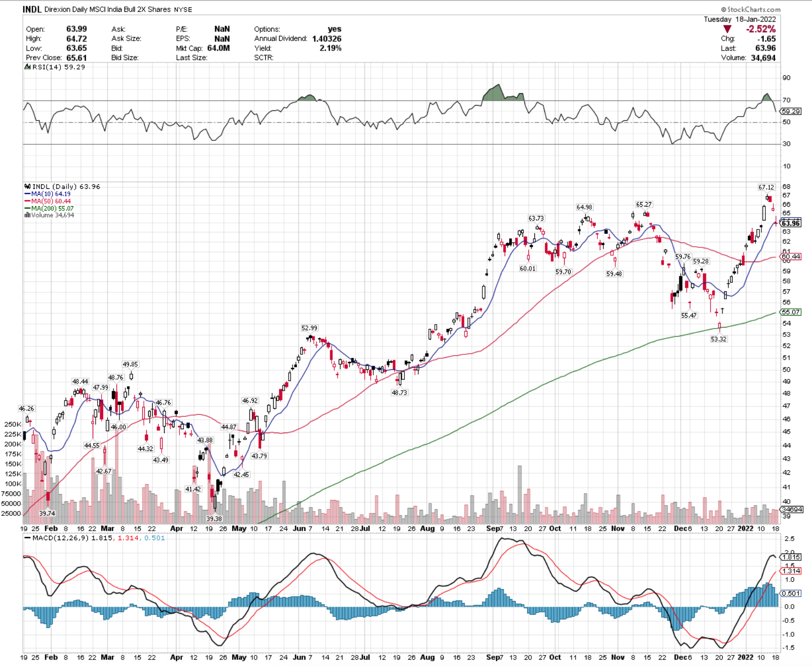Click the 2022 label on bottom date axis
The height and width of the screenshot is (666, 812).
pos(746,657)
